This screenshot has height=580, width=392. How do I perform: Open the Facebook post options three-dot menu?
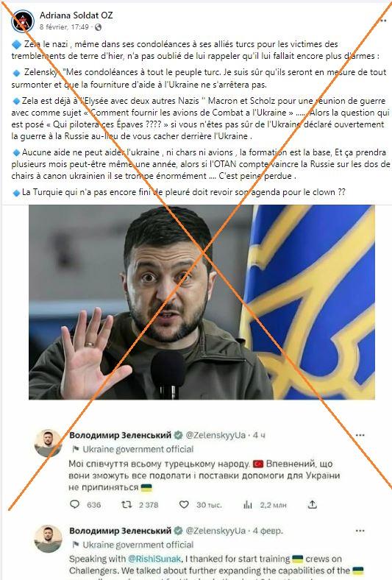pyautogui.click(x=382, y=20)
